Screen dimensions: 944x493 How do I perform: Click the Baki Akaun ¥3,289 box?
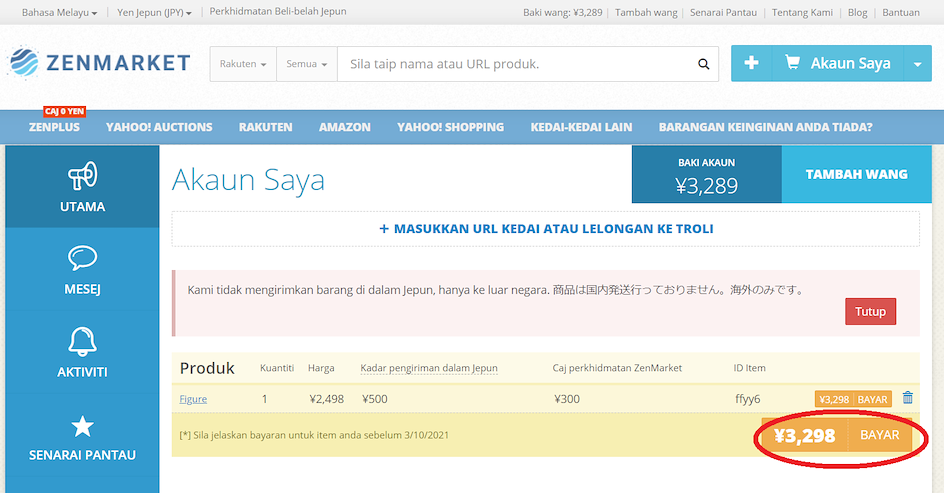pos(706,175)
